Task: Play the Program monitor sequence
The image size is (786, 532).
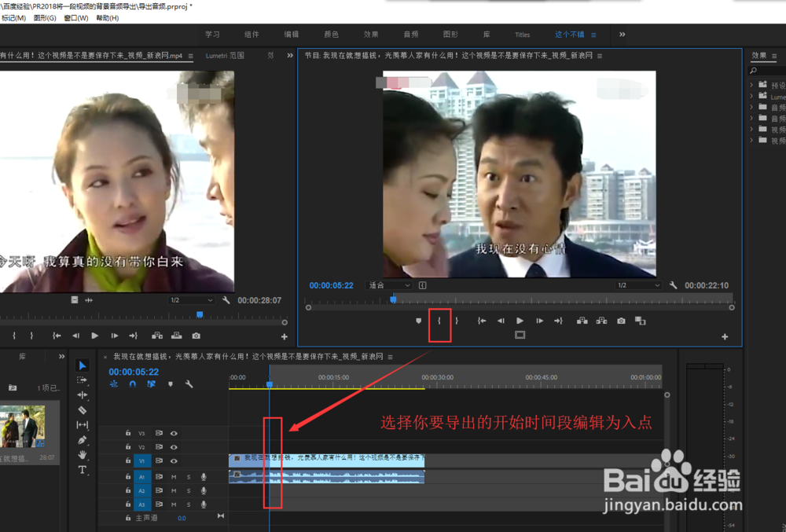Action: click(520, 321)
